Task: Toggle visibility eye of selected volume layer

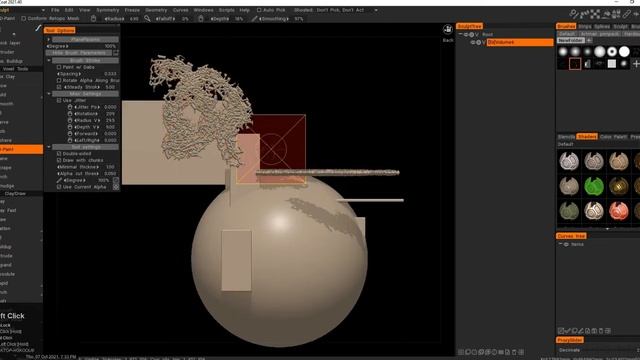Action: click(x=473, y=42)
